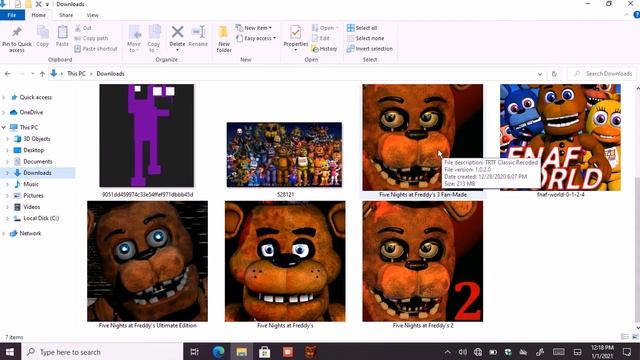The image size is (640, 360).
Task: Switch to the Share ribbon tab
Action: 66,15
